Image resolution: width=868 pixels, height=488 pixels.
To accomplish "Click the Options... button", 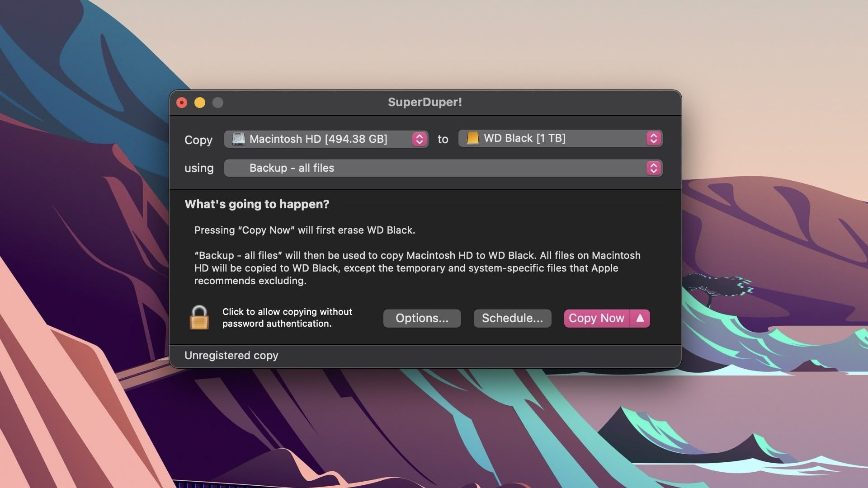I will tap(422, 318).
